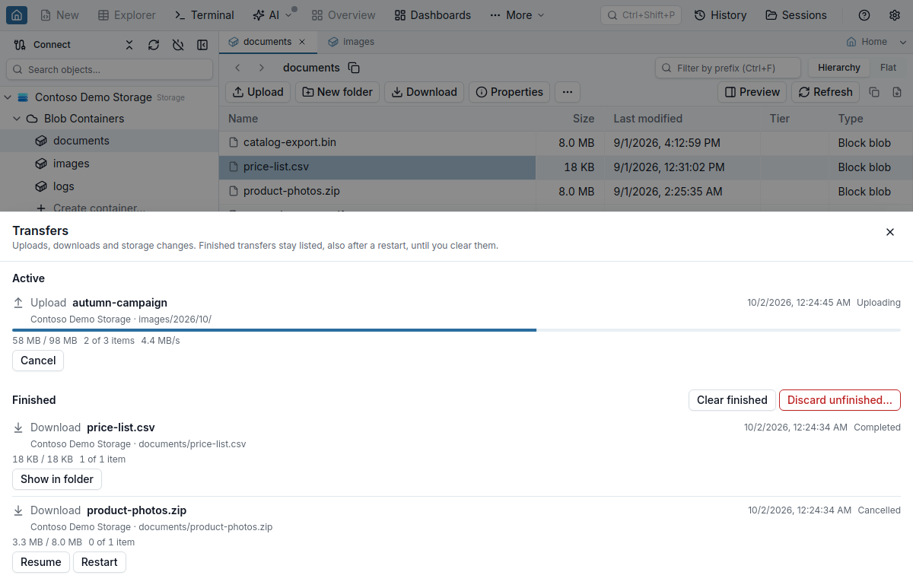Open the help question mark icon

click(864, 15)
